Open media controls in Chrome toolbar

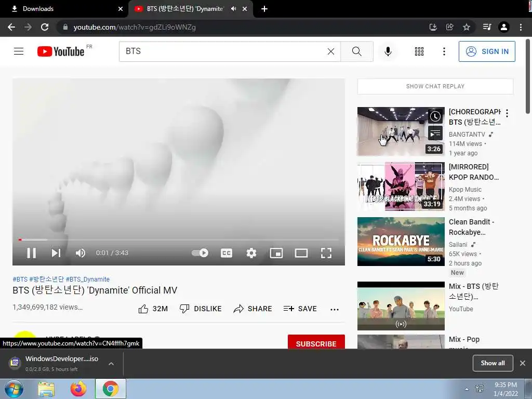487,27
